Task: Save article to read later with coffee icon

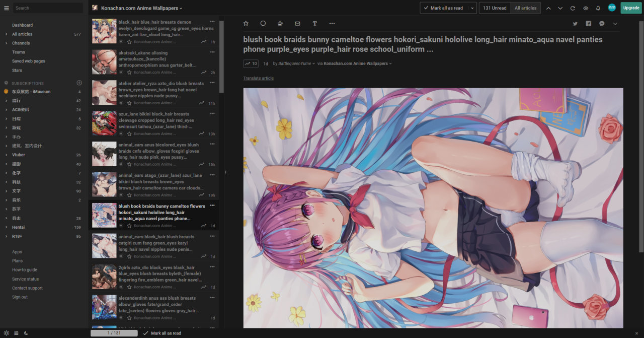Action: click(x=280, y=23)
